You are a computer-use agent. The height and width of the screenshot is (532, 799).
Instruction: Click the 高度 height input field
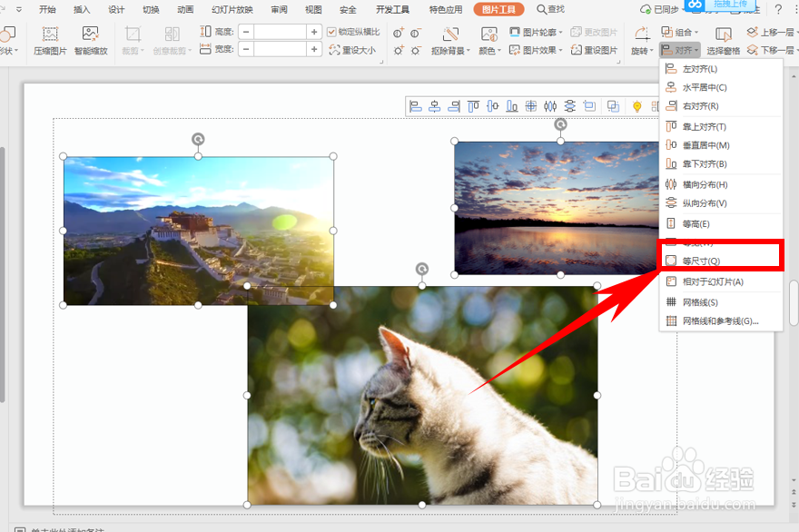click(x=281, y=32)
